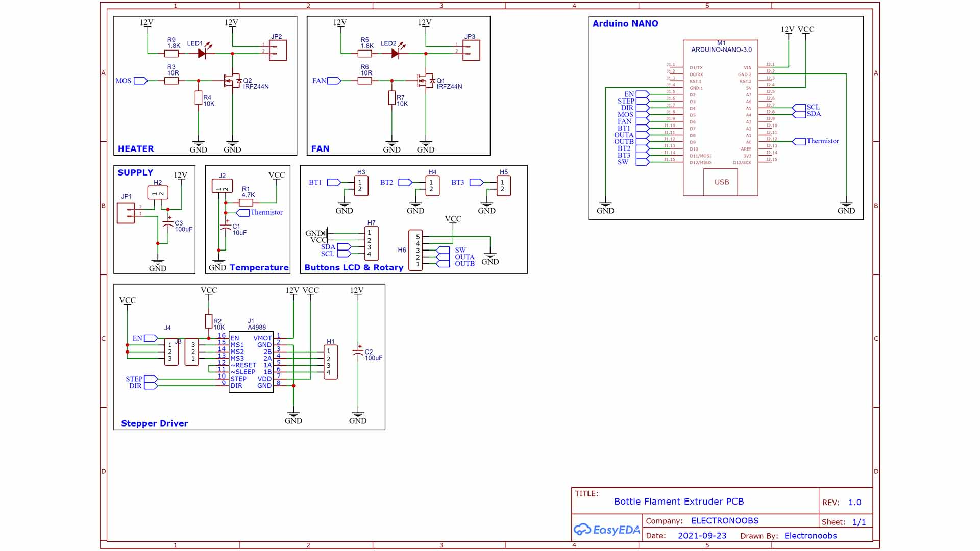Click the LED2 diode symbol in FAN section
980x551 pixels.
coord(396,53)
